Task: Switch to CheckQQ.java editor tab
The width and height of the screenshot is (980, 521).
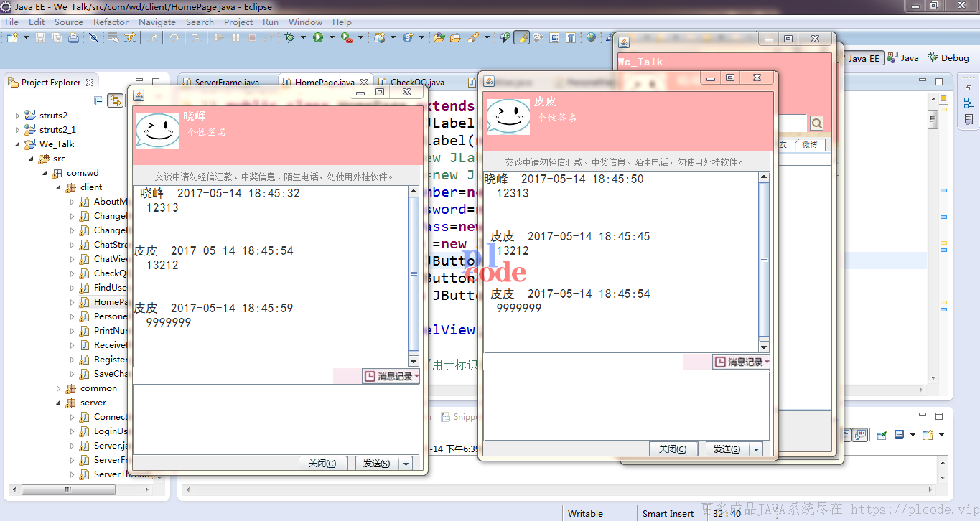Action: pos(417,83)
